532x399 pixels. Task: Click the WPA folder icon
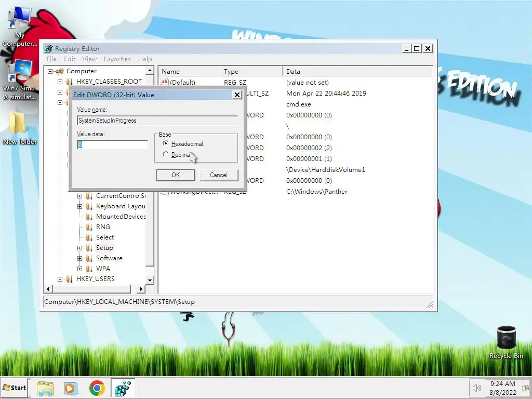point(89,269)
